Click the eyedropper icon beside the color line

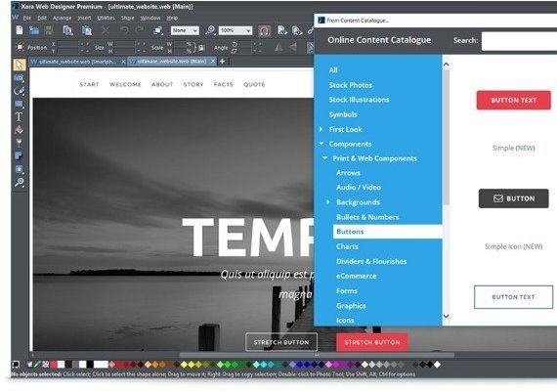[x=37, y=365]
